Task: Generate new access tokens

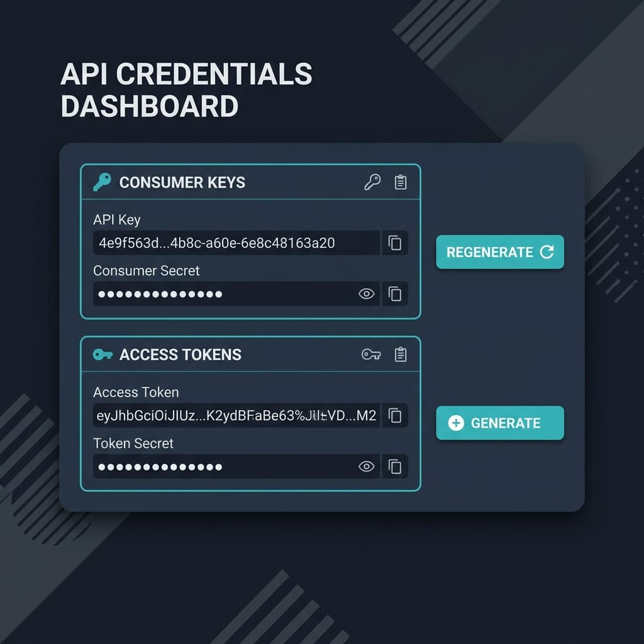Action: (500, 423)
